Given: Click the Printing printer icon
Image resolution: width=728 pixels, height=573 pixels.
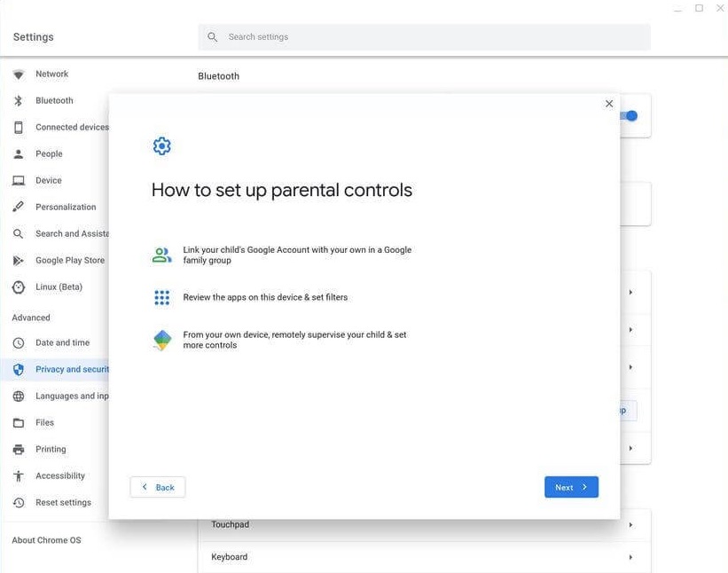Looking at the screenshot, I should pos(18,449).
